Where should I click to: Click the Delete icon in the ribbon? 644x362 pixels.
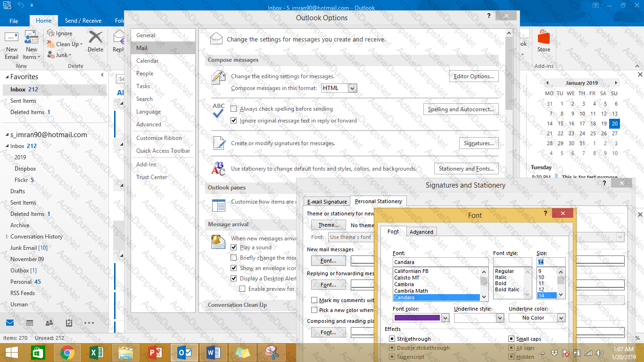point(95,40)
